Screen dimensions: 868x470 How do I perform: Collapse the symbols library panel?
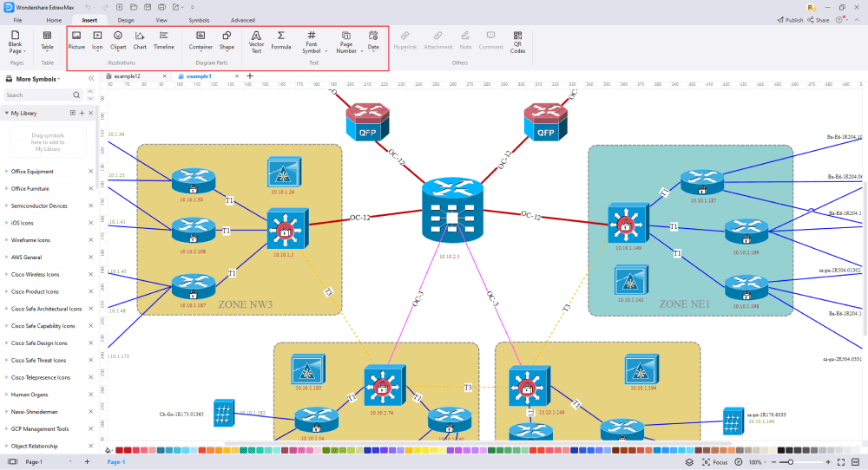coord(91,79)
